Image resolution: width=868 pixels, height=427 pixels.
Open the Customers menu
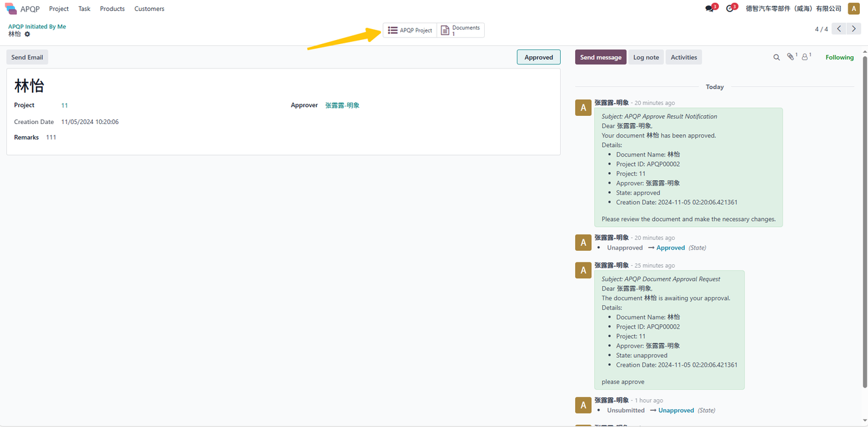click(149, 9)
